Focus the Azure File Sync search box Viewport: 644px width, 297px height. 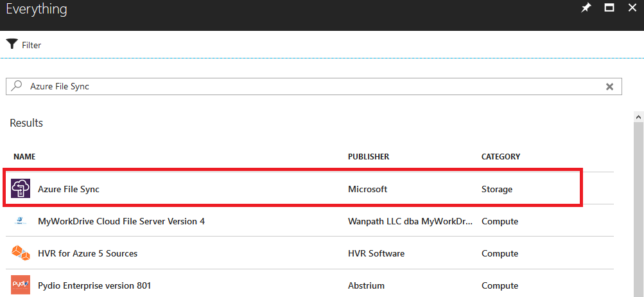click(314, 86)
